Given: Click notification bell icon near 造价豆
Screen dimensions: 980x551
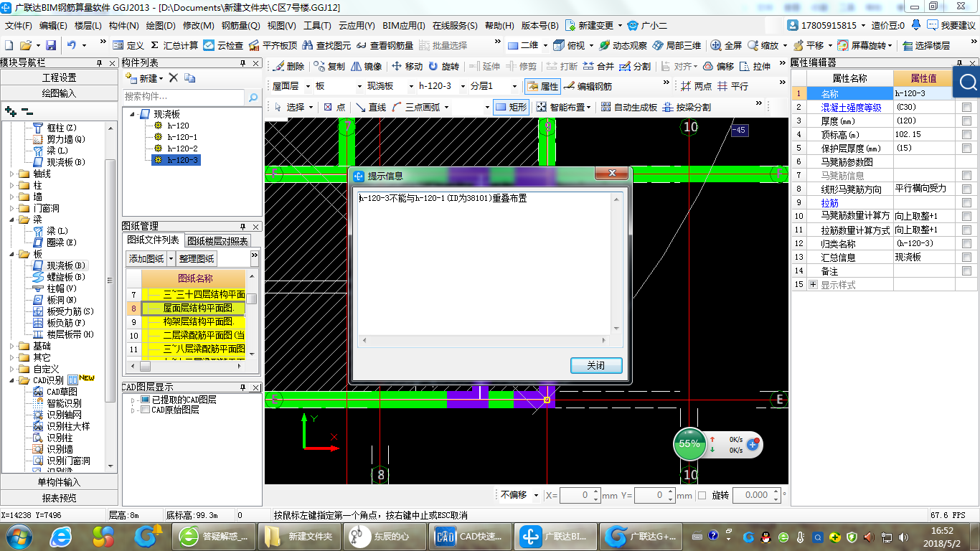Looking at the screenshot, I should point(916,25).
